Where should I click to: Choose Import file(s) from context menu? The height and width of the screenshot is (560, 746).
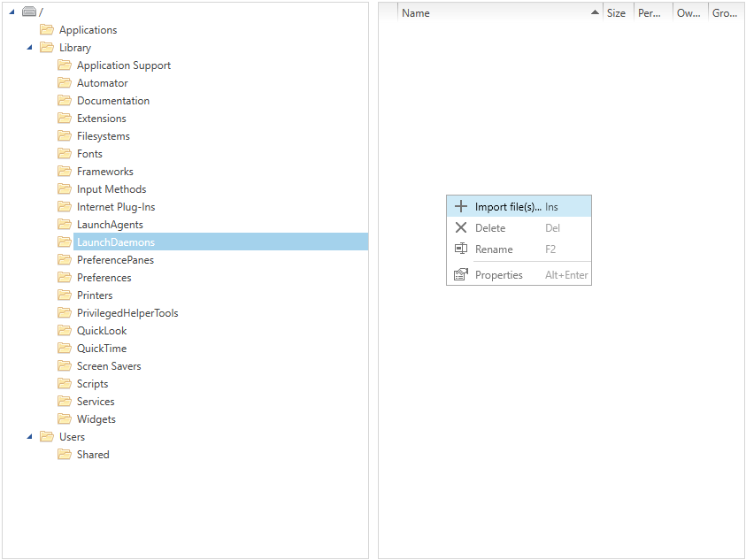point(507,207)
